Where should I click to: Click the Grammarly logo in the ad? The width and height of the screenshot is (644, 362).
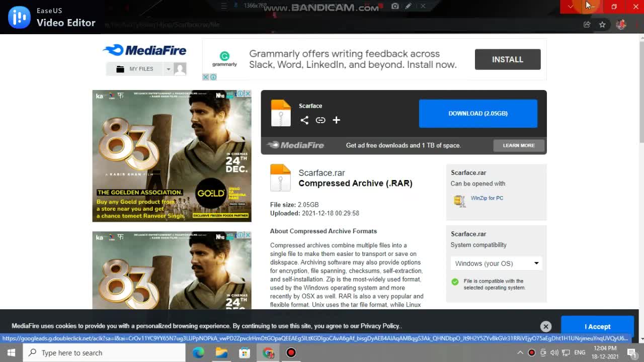pyautogui.click(x=224, y=59)
